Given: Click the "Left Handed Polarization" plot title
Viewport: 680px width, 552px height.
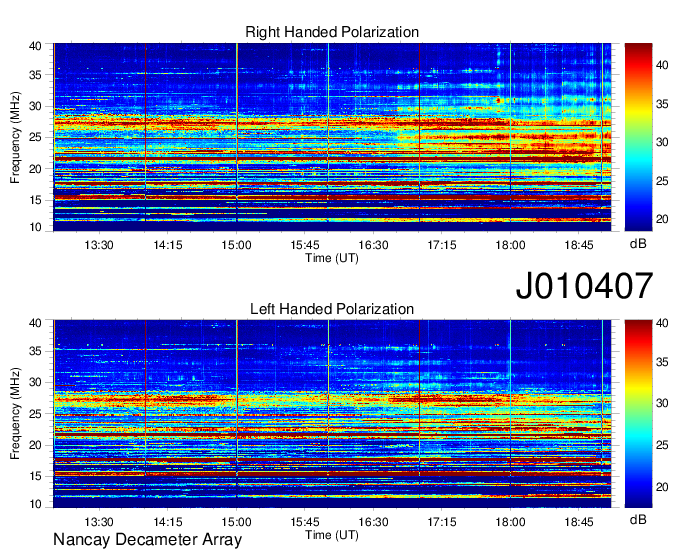Looking at the screenshot, I should point(332,309).
